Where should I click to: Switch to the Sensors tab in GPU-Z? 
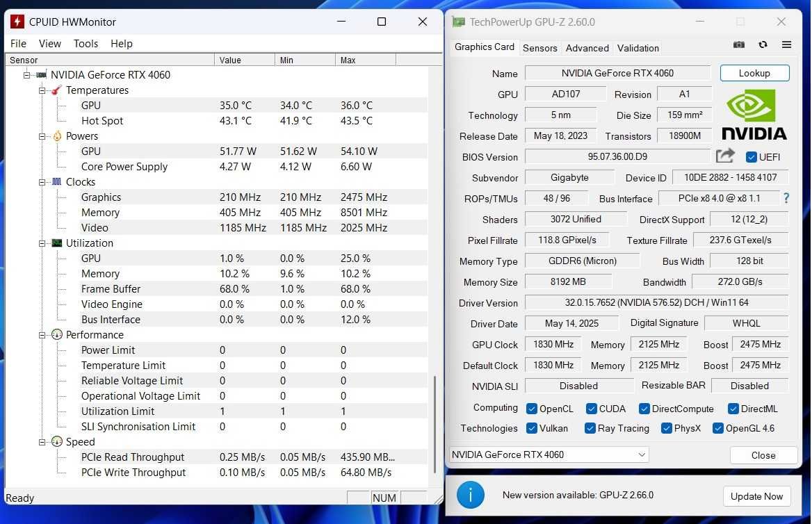[539, 48]
